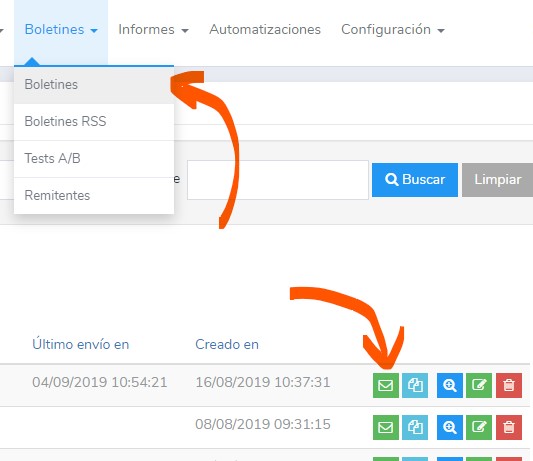533x461 pixels.
Task: Open Remitentes menu entry
Action: point(94,195)
